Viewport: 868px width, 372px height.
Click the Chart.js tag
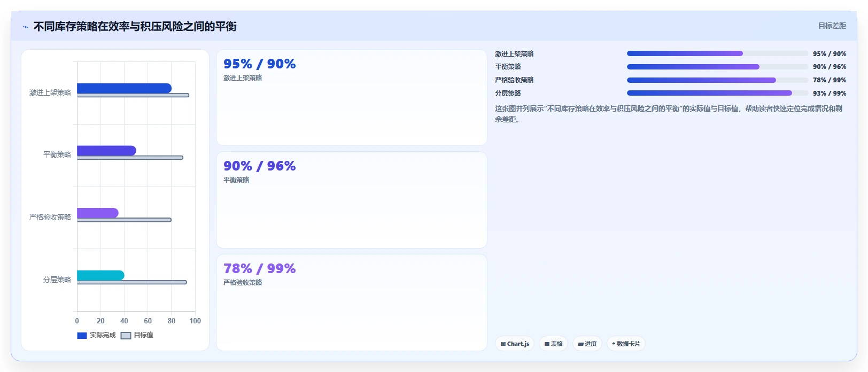tap(515, 344)
